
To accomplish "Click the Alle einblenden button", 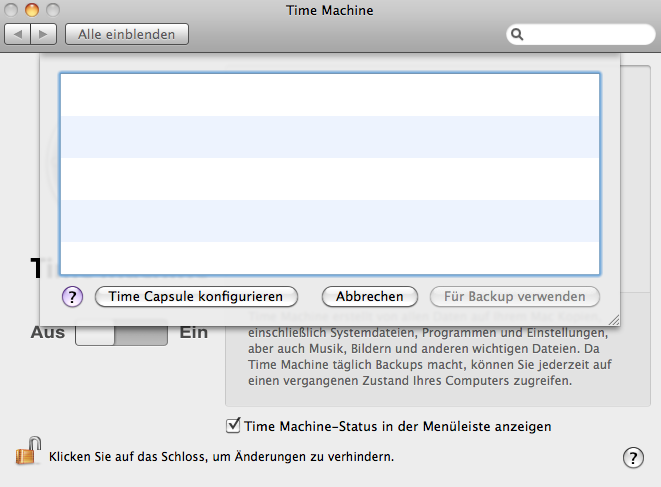I will pyautogui.click(x=126, y=34).
